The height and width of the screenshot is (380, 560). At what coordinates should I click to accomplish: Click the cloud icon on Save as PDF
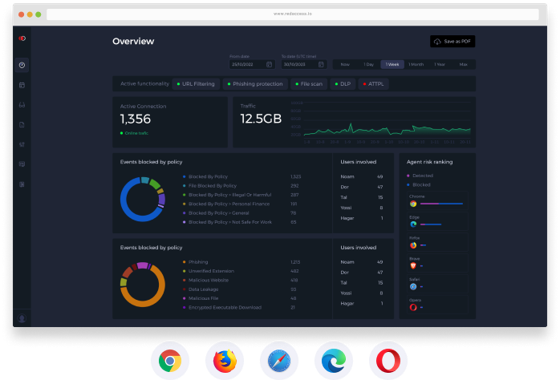coord(437,41)
